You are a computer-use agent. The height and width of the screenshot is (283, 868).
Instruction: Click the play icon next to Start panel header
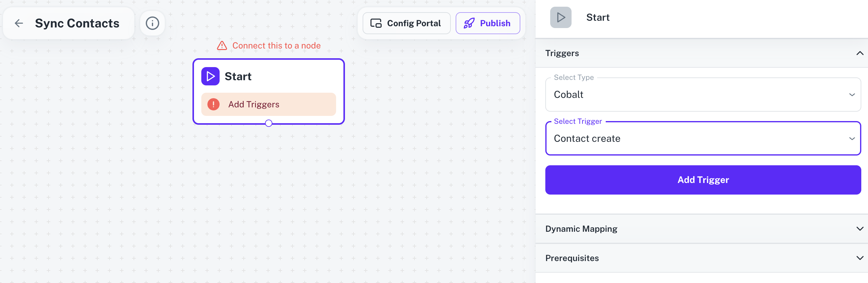click(560, 17)
